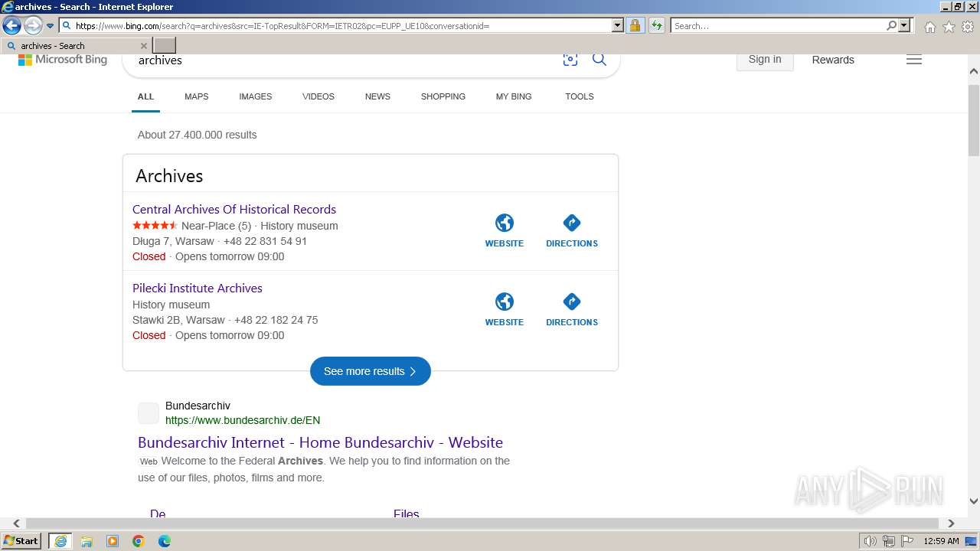This screenshot has height=551, width=980.
Task: Open Pilecki Institute Archives link
Action: pyautogui.click(x=198, y=288)
